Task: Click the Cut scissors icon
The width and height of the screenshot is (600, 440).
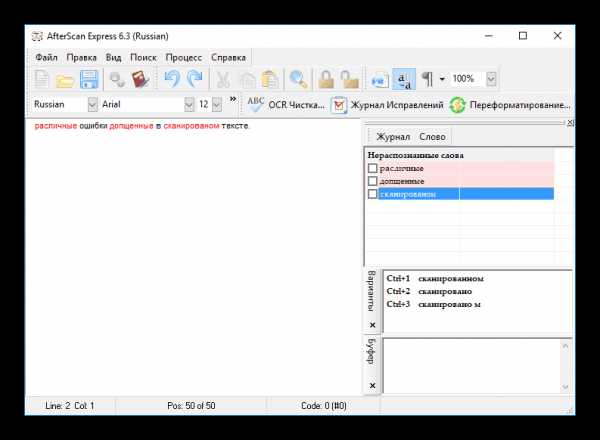Action: pos(223,80)
